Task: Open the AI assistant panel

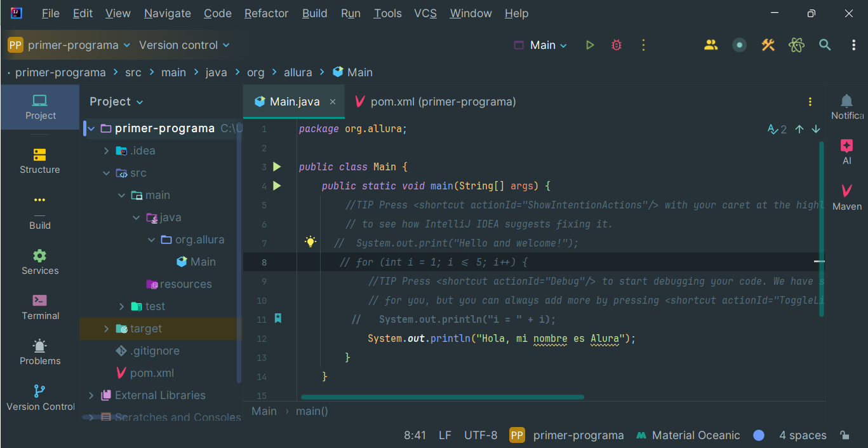Action: (x=846, y=152)
